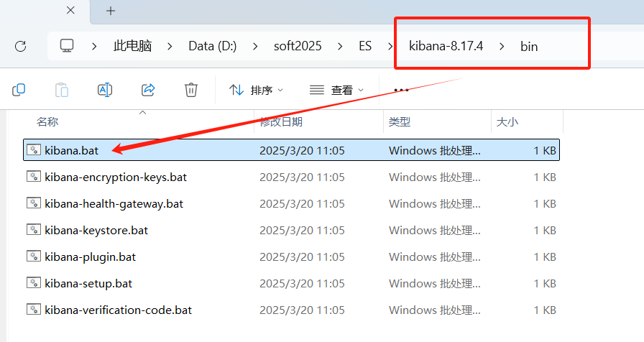Click modified date of kibana-keystore.bat
The height and width of the screenshot is (342, 644).
click(x=302, y=231)
